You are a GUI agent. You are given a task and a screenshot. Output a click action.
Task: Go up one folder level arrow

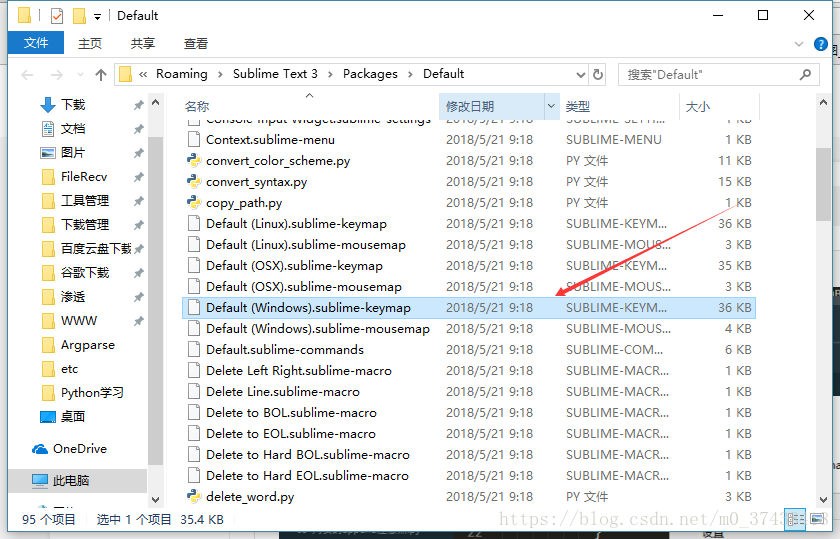101,75
